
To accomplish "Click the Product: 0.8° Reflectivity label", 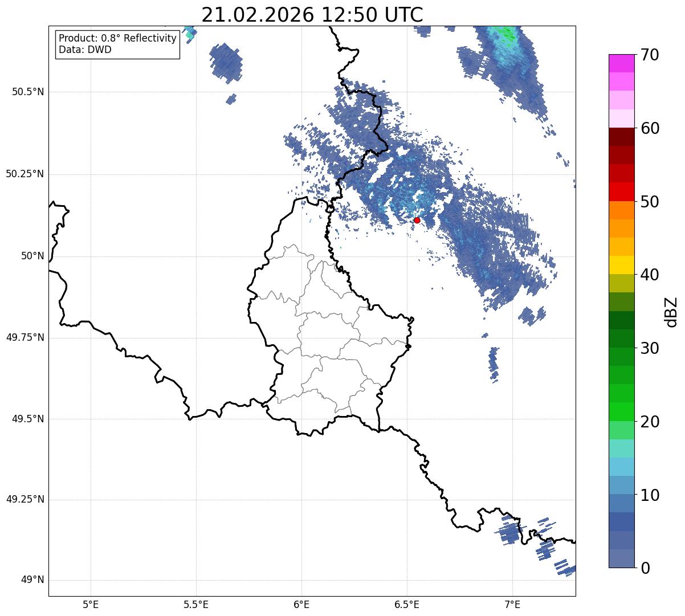I will [118, 38].
